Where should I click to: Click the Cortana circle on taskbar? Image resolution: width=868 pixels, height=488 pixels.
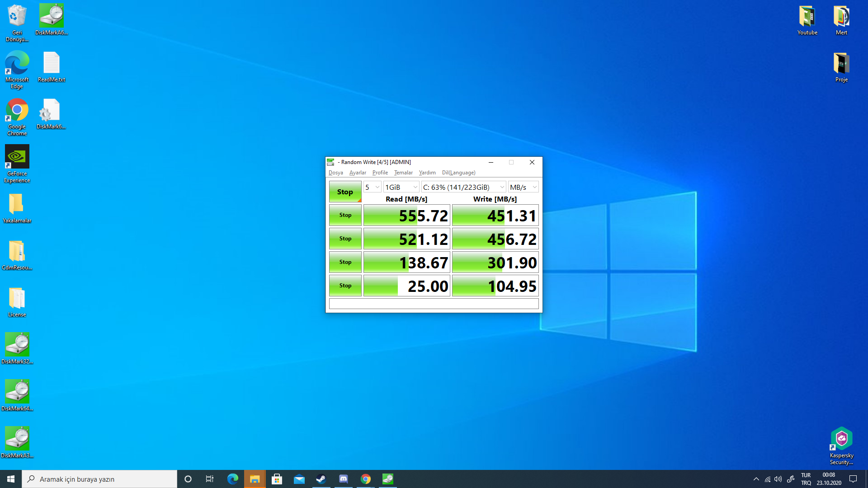188,479
